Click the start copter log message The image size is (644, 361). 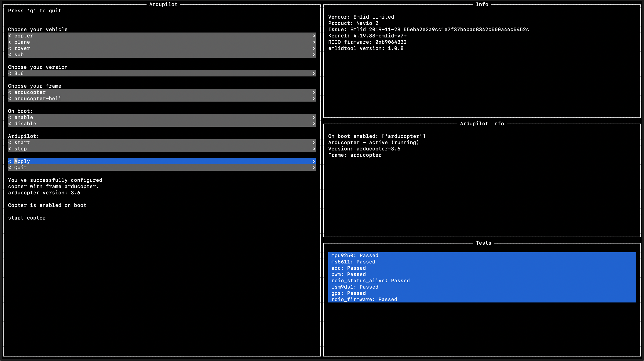27,218
